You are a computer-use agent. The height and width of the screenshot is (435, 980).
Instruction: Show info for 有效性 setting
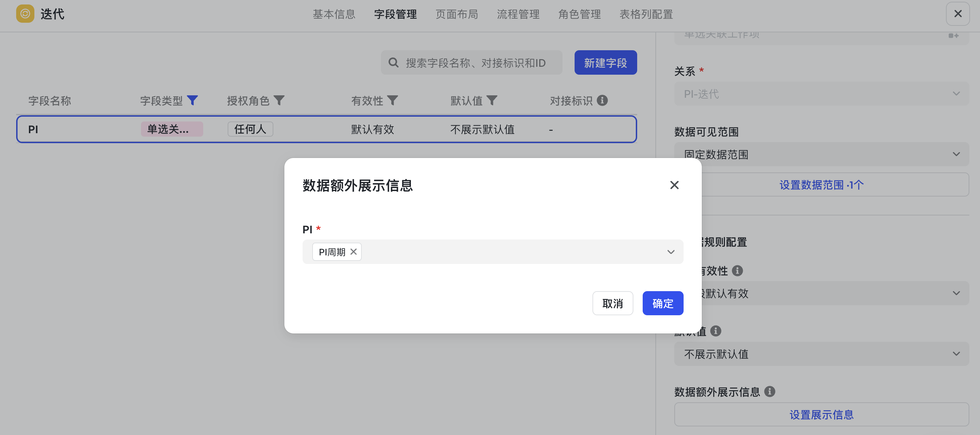737,270
